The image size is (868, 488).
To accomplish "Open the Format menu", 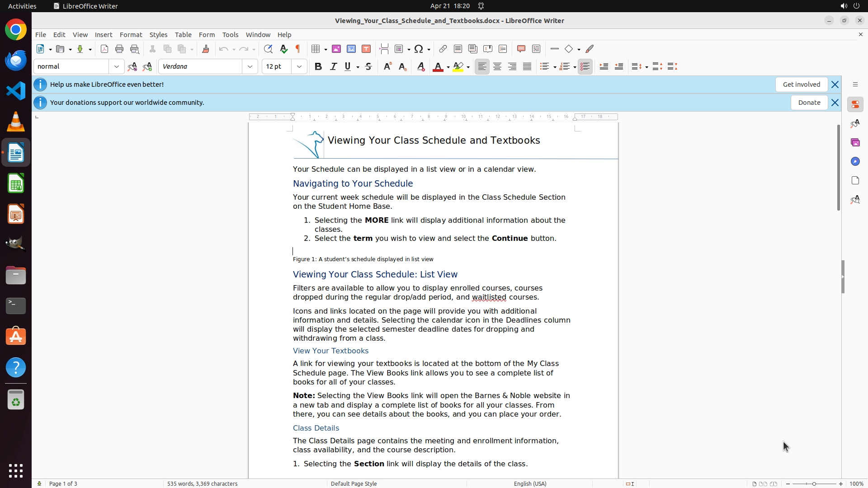I will pyautogui.click(x=131, y=34).
